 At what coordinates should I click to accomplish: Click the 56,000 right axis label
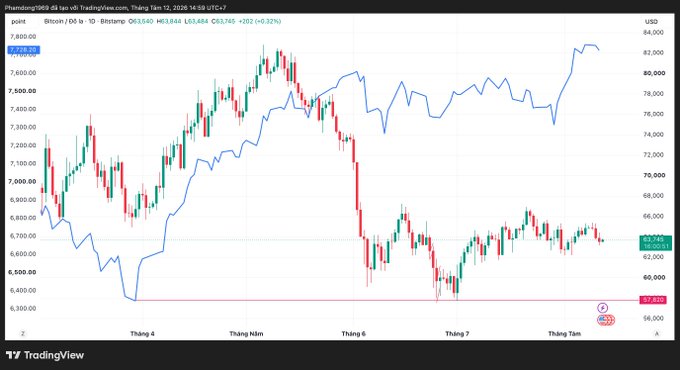[654, 318]
